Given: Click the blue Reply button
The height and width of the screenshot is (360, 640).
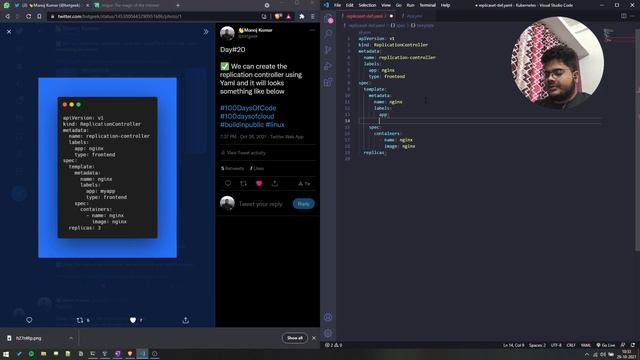Looking at the screenshot, I should click(x=303, y=204).
